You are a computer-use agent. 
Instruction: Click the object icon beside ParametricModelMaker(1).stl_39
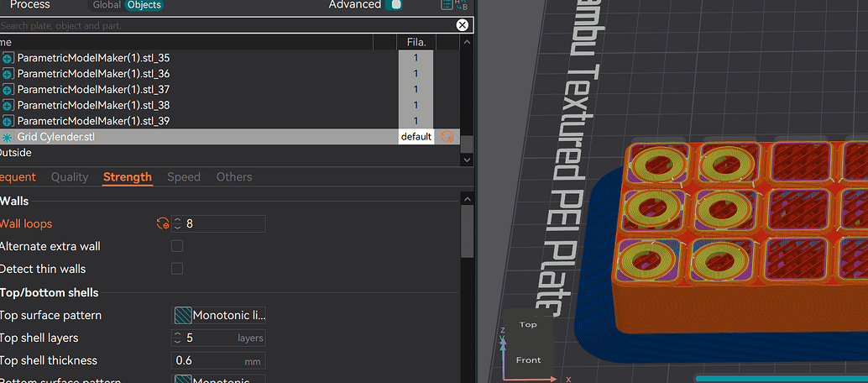point(8,121)
